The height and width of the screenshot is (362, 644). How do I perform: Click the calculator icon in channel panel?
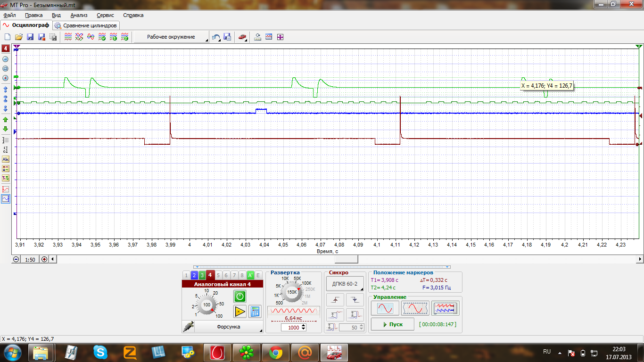(x=255, y=311)
